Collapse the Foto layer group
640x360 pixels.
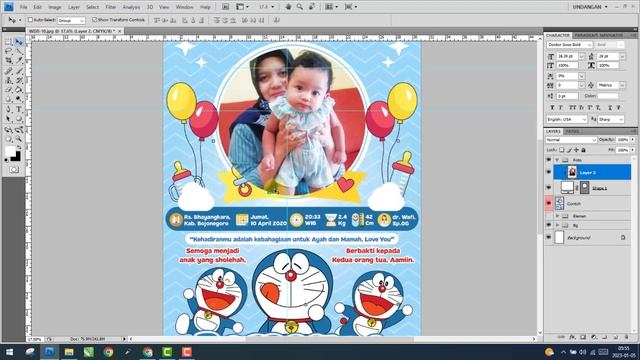[557, 160]
